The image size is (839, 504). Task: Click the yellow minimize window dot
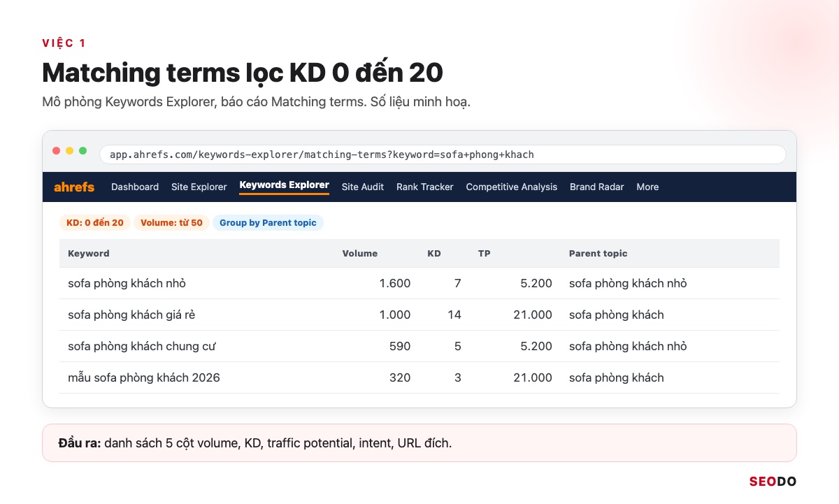pos(70,151)
